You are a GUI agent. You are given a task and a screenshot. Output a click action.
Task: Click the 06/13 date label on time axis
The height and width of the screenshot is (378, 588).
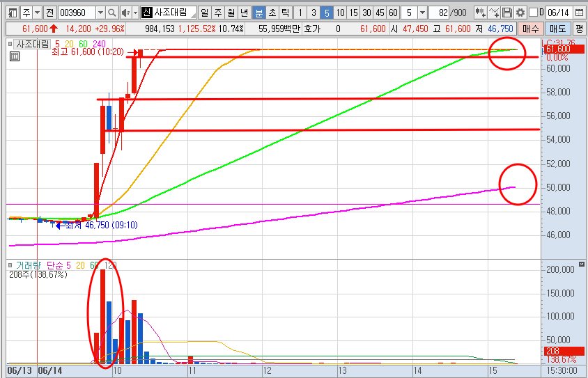[20, 370]
